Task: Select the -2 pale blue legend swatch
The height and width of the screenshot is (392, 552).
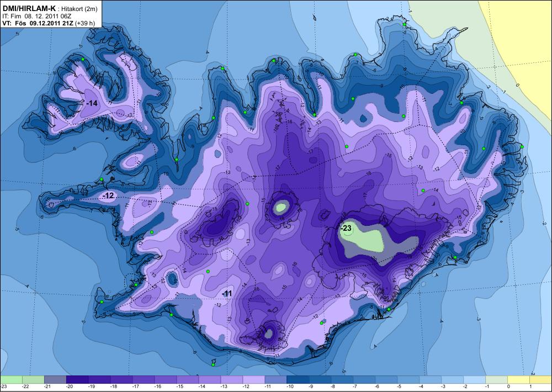Action: click(474, 380)
